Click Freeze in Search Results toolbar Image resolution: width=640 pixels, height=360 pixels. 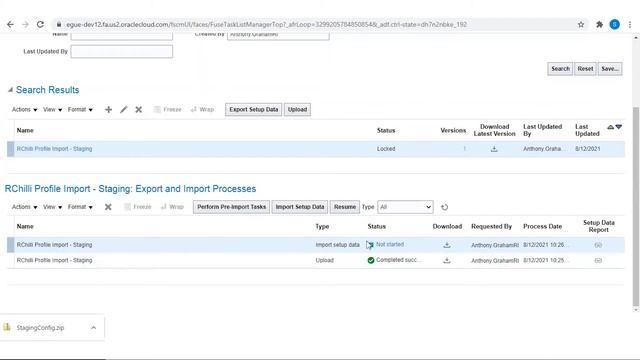point(167,109)
